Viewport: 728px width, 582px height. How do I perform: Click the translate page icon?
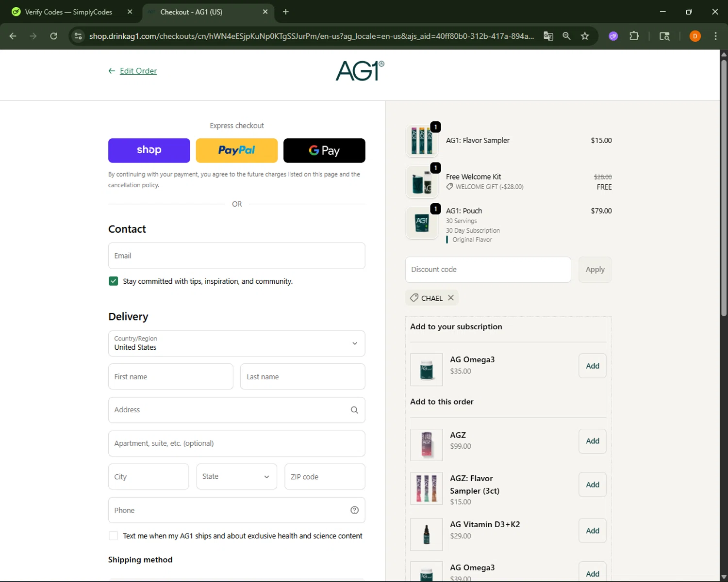pos(548,36)
